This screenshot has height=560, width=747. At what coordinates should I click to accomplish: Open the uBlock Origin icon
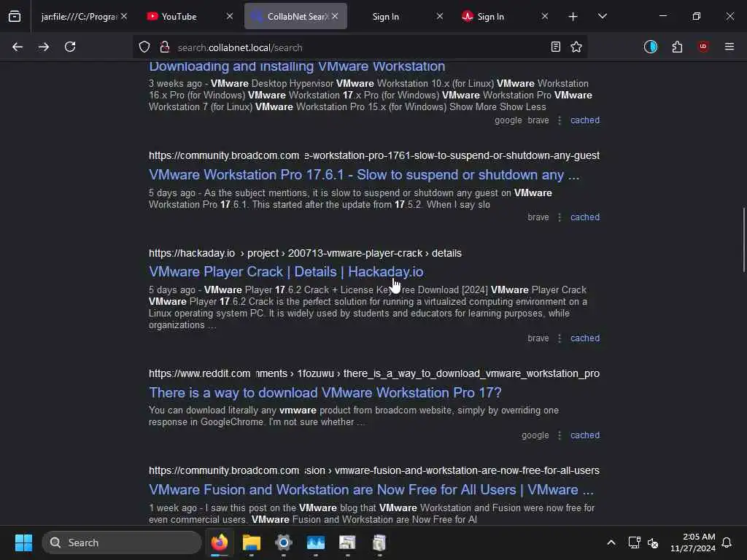703,47
